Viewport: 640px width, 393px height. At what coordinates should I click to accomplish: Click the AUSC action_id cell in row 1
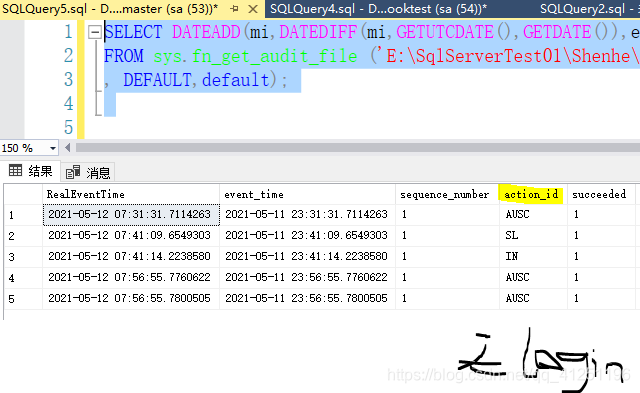(533, 215)
